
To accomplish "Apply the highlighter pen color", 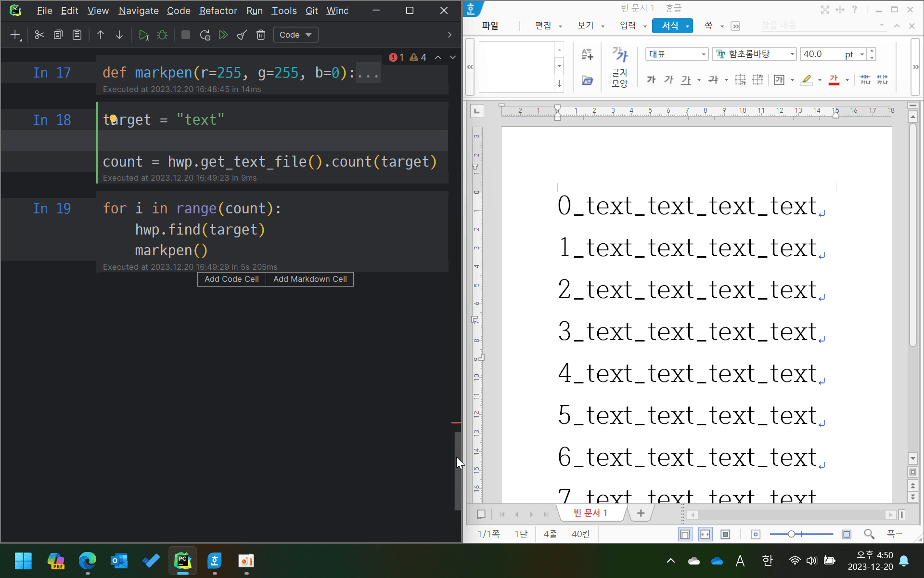I will pyautogui.click(x=807, y=79).
